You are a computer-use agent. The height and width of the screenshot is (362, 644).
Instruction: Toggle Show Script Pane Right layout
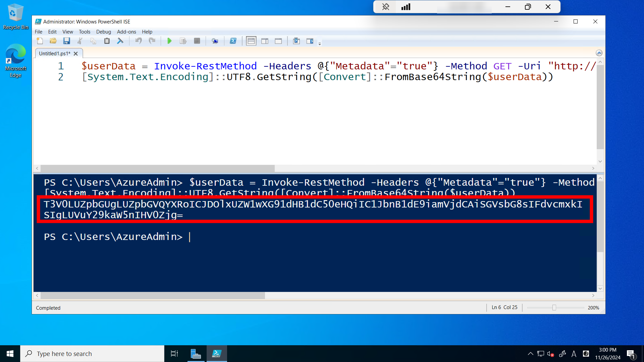point(265,41)
